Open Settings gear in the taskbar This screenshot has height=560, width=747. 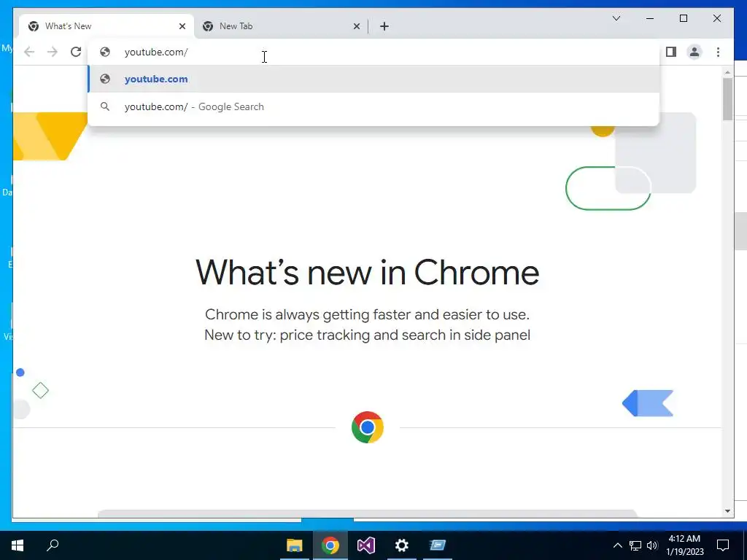402,545
